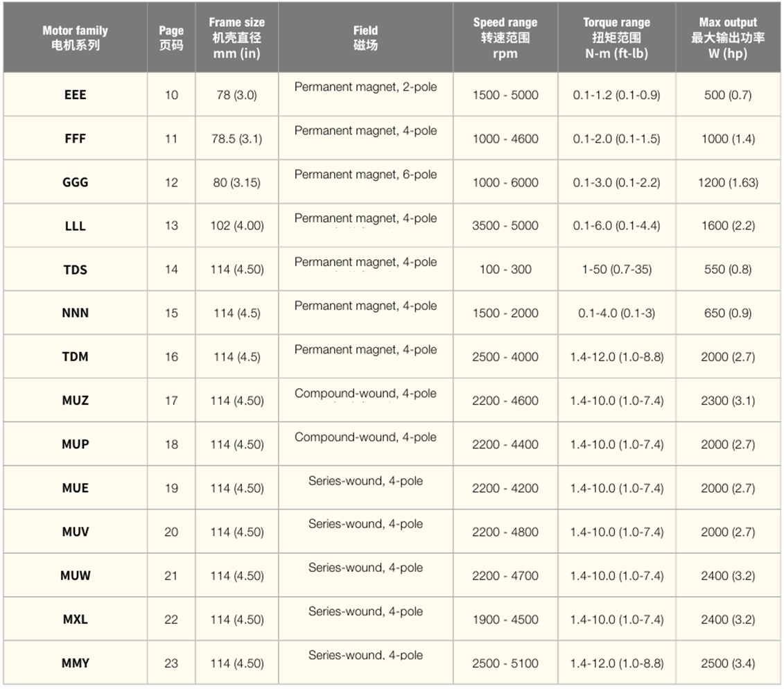Select the TDS motor family name
Screen dimensions: 784x689
coord(75,270)
